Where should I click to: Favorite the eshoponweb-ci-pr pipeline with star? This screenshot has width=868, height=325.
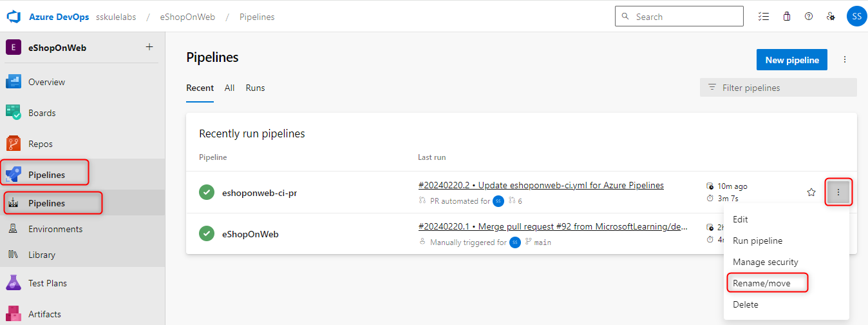811,192
